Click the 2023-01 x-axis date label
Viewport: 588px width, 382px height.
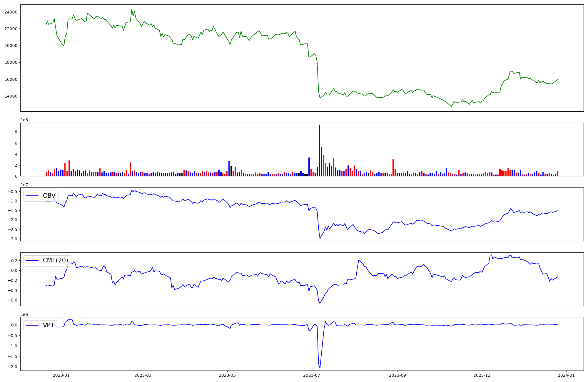(x=61, y=375)
